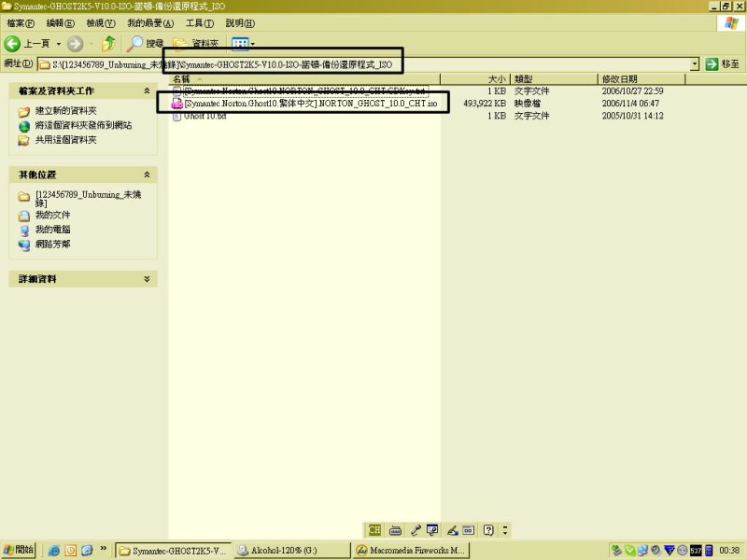Sort by the 修改日期 column header

click(641, 79)
